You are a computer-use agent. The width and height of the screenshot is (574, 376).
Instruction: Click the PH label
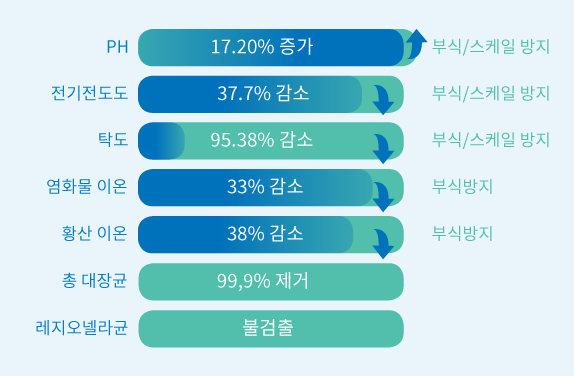coord(117,46)
